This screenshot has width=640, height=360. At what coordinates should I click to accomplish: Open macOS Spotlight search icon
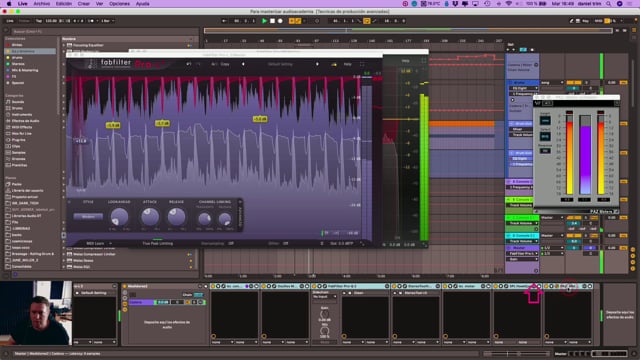pos(609,4)
